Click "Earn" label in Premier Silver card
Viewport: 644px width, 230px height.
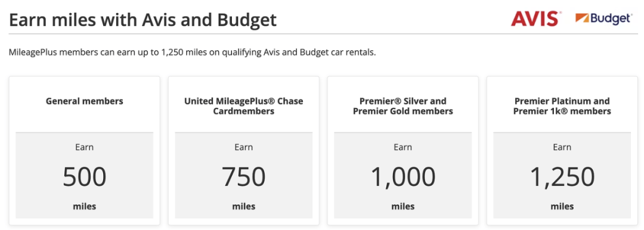click(403, 147)
